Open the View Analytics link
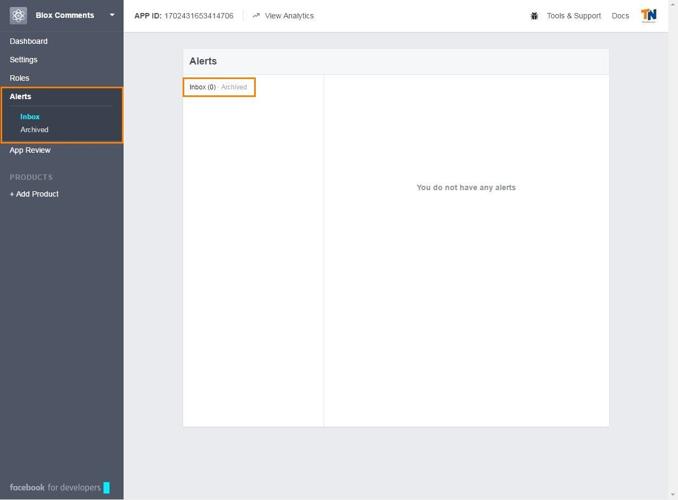678x500 pixels. (288, 16)
